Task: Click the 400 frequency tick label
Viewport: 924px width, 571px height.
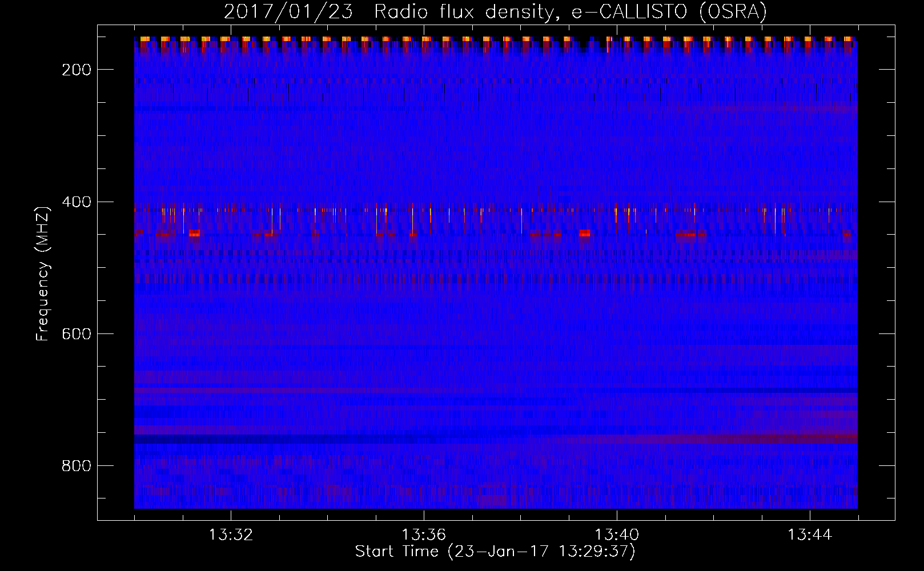Action: pos(76,202)
